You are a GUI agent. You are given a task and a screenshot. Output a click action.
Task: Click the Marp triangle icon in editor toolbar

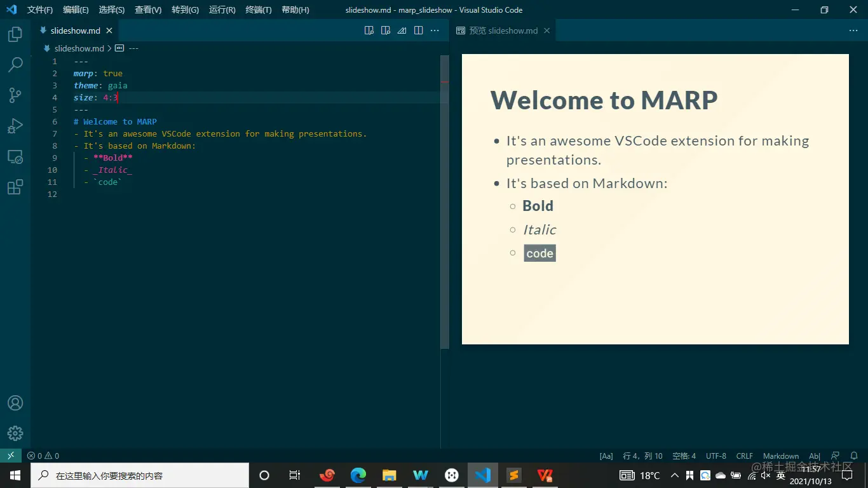pyautogui.click(x=402, y=30)
